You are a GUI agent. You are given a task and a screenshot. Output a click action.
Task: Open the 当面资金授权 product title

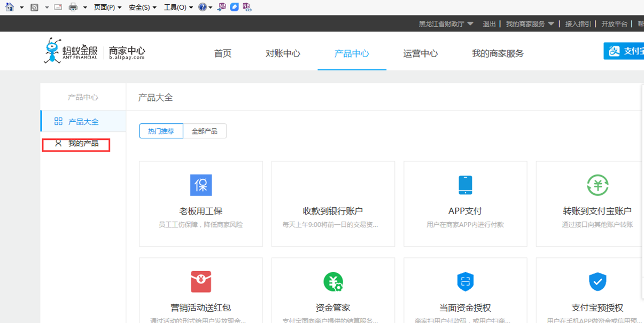click(x=465, y=308)
